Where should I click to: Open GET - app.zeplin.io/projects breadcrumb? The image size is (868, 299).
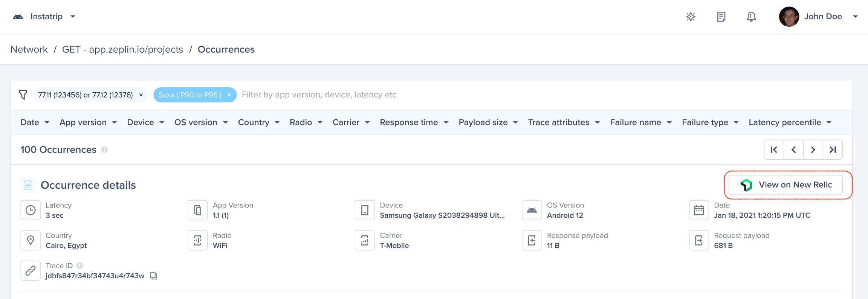point(122,49)
